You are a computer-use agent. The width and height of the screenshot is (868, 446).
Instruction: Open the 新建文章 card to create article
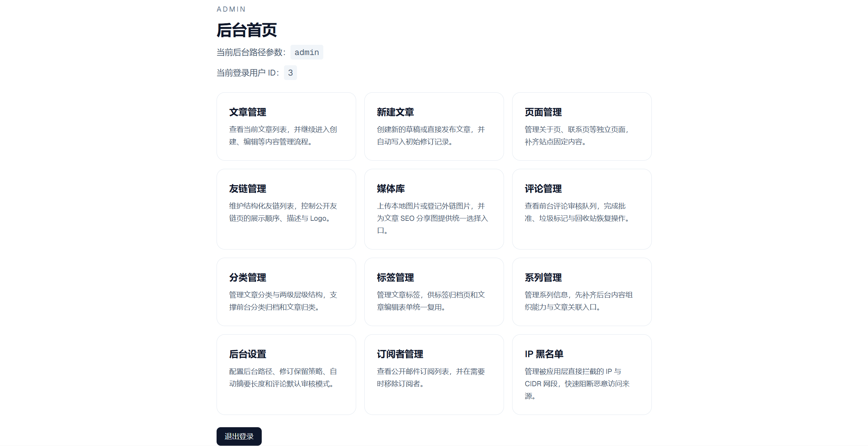pyautogui.click(x=434, y=126)
